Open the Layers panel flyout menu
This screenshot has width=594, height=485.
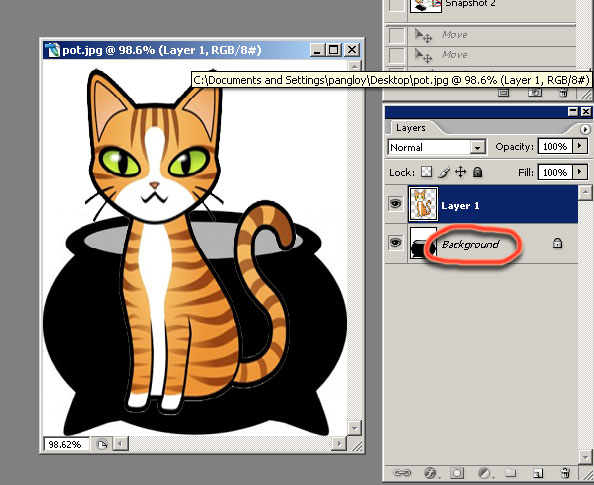point(585,130)
